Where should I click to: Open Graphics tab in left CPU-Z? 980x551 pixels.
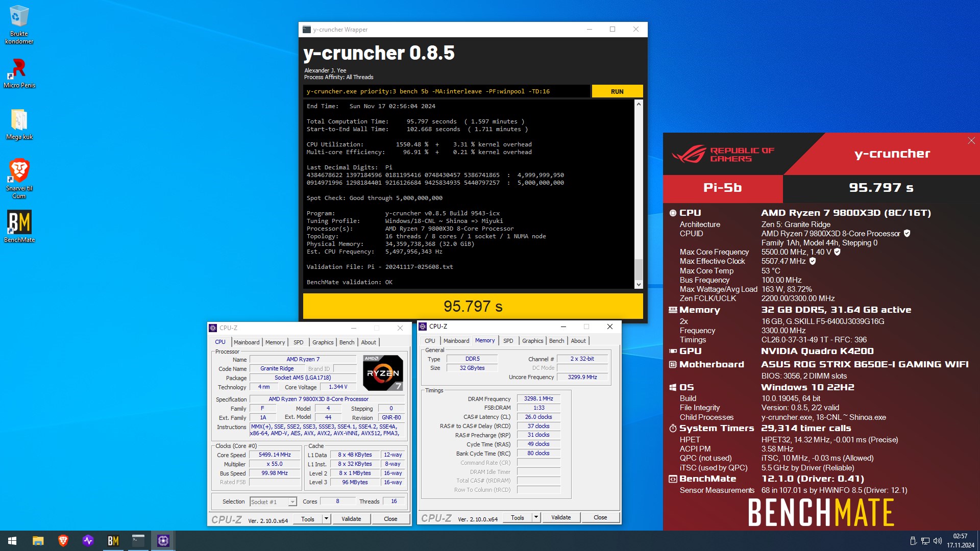(x=323, y=342)
